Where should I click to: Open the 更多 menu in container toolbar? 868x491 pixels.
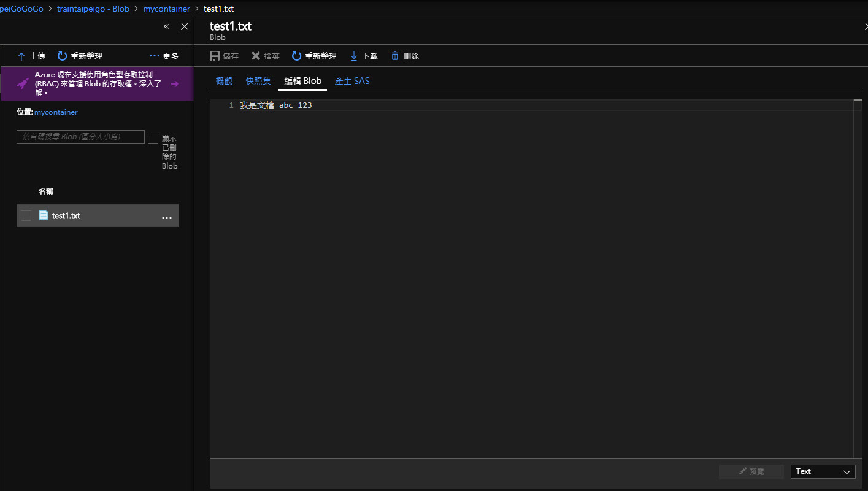point(164,56)
